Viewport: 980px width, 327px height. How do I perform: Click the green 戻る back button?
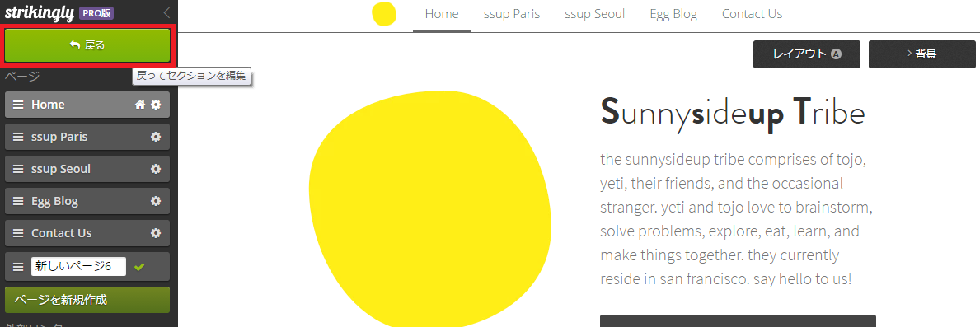click(87, 45)
